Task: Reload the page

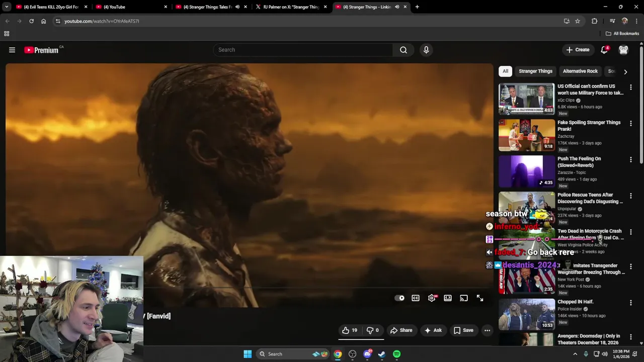Action: pyautogui.click(x=31, y=21)
